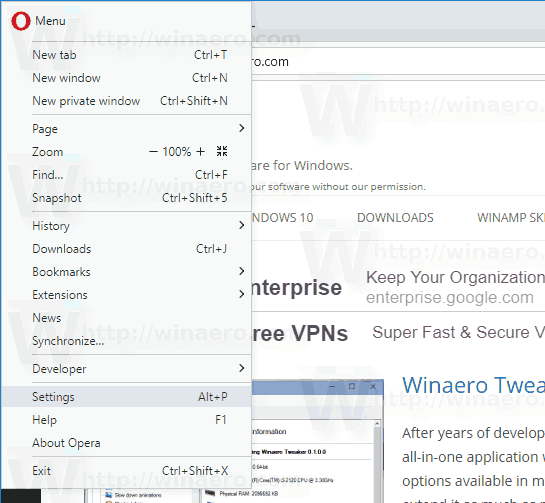
Task: Open the WINDOWS 10 site navigation link
Action: [x=282, y=218]
